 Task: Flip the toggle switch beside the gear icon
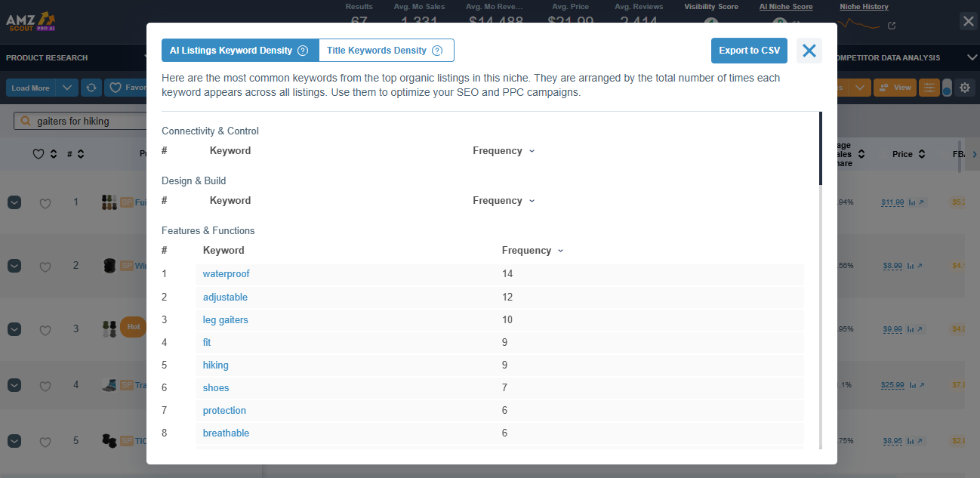948,88
